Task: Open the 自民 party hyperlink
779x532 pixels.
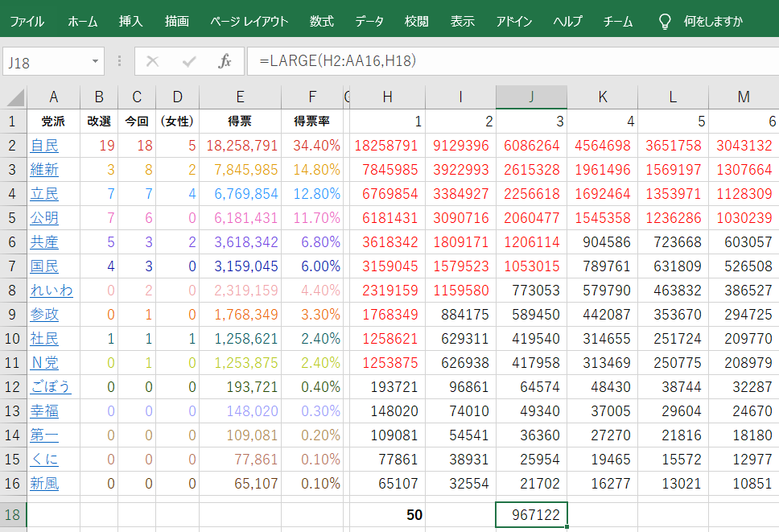Action: (44, 146)
